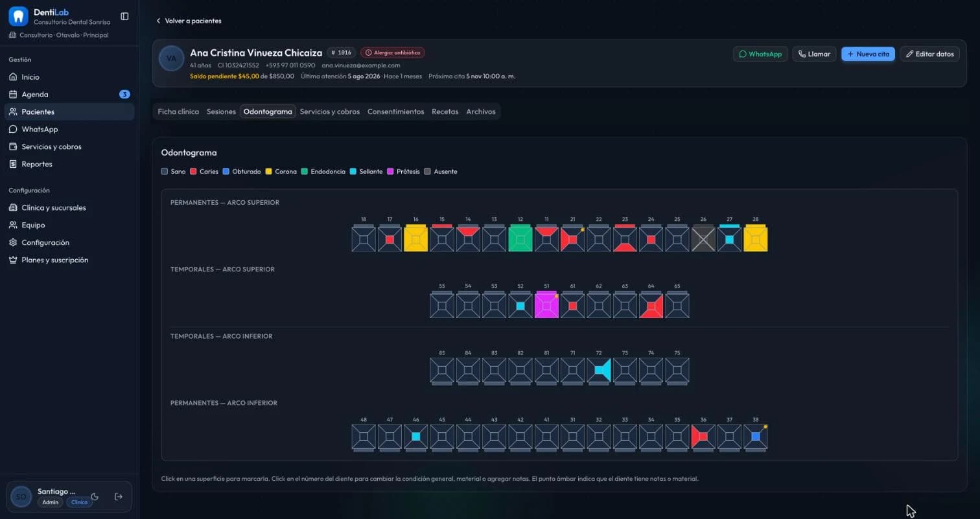Viewport: 980px width, 519px height.
Task: Click back chevron Volver a pacientes
Action: point(158,21)
